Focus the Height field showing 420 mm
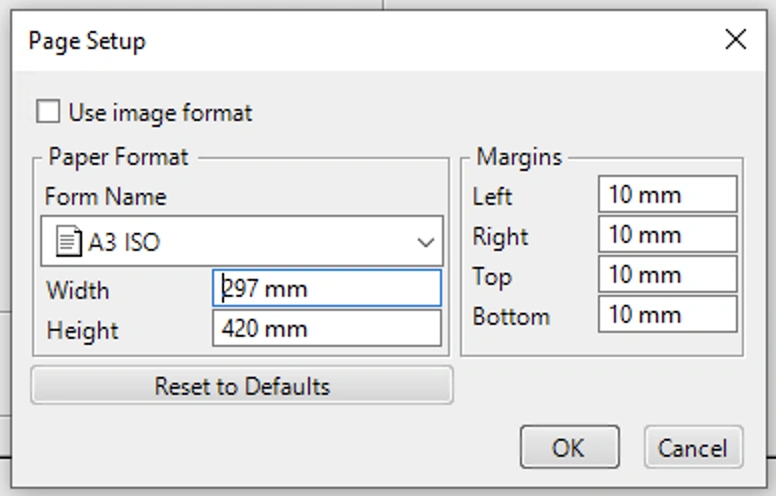Image resolution: width=776 pixels, height=496 pixels. tap(327, 329)
